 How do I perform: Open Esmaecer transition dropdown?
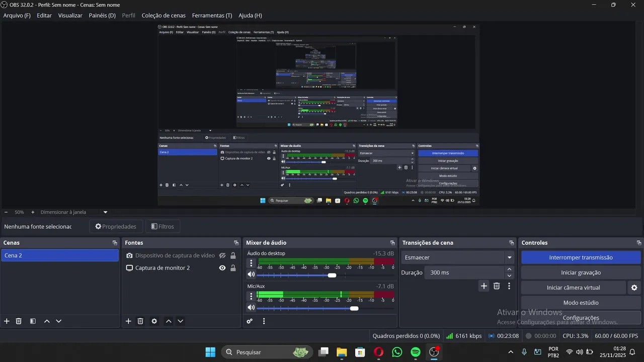pos(458,257)
